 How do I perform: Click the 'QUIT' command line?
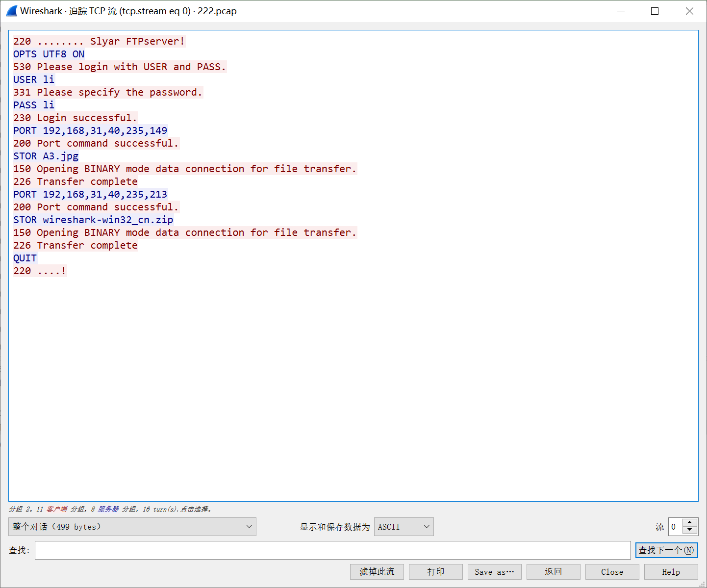tap(25, 258)
